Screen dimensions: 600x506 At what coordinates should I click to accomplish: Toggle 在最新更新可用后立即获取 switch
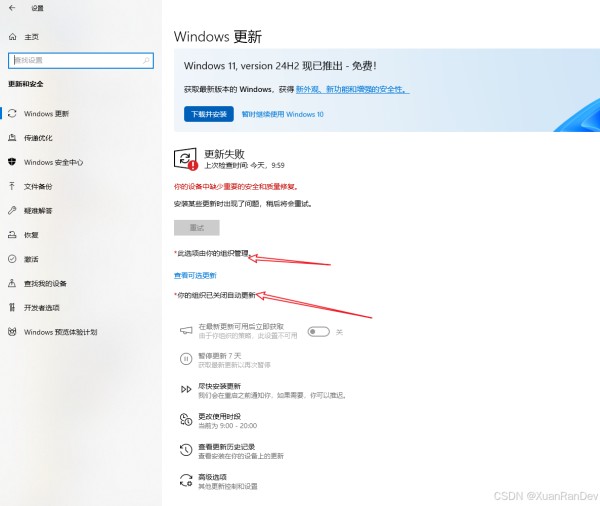click(318, 332)
